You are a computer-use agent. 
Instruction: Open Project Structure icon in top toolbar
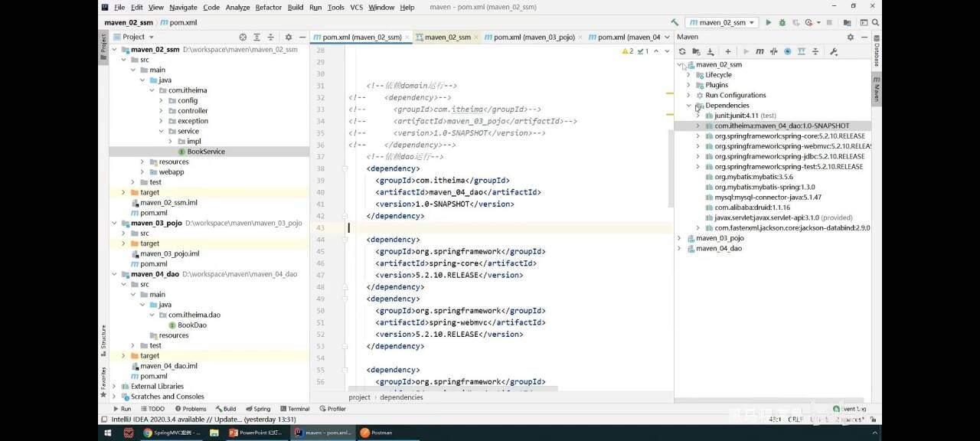[x=846, y=22]
